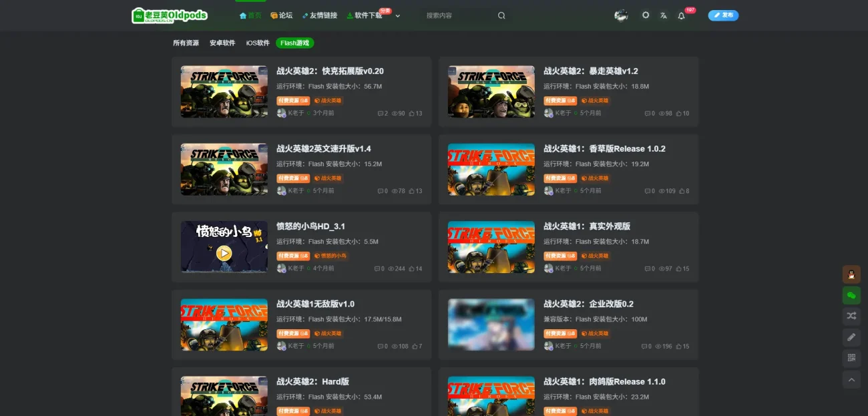Open title 战火英雄2：企业改版0.2

[588, 304]
